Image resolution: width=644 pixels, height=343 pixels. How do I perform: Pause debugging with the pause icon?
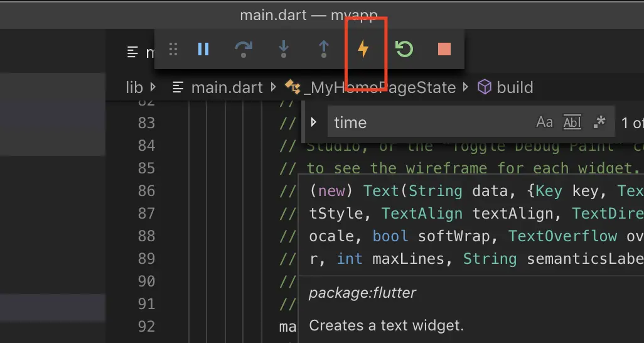click(203, 50)
